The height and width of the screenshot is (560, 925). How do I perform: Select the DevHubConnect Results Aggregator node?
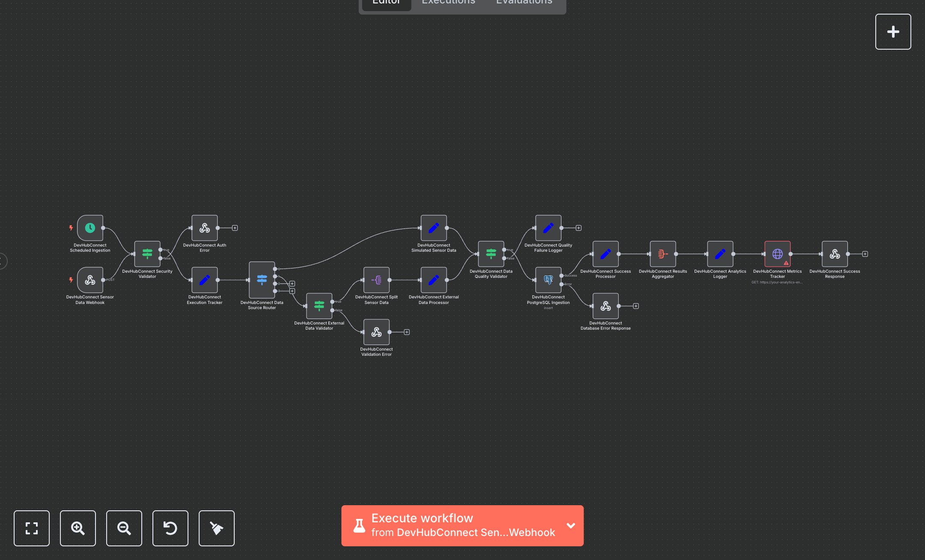click(662, 253)
